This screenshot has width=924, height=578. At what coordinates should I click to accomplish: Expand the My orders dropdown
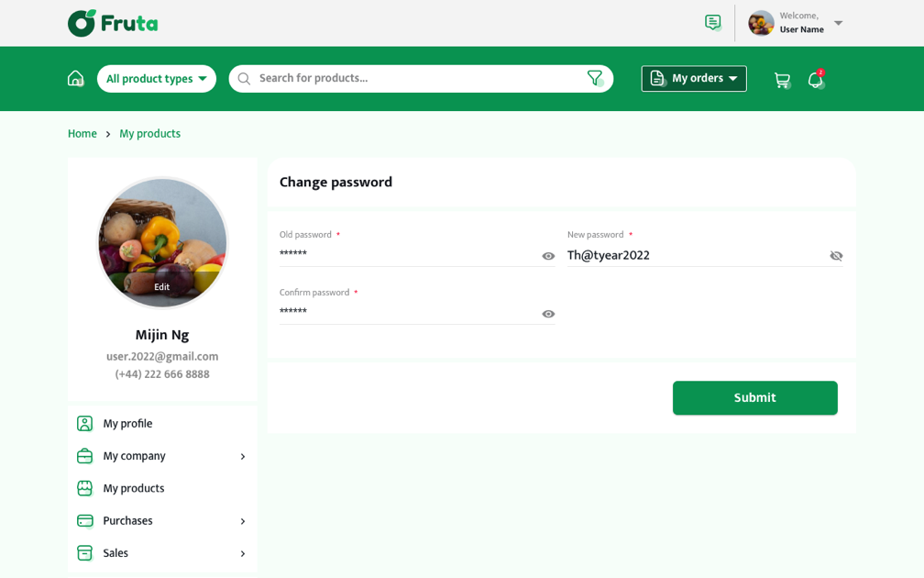point(694,79)
